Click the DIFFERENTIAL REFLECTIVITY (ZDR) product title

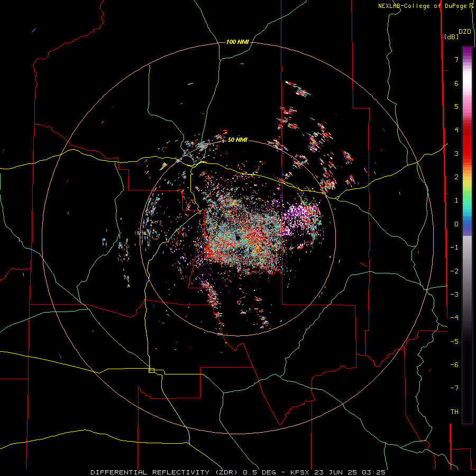(165, 472)
